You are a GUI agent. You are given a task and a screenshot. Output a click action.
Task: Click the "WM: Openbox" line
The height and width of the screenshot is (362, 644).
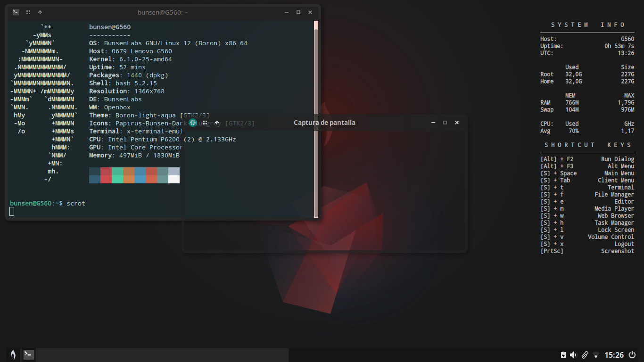coord(110,107)
